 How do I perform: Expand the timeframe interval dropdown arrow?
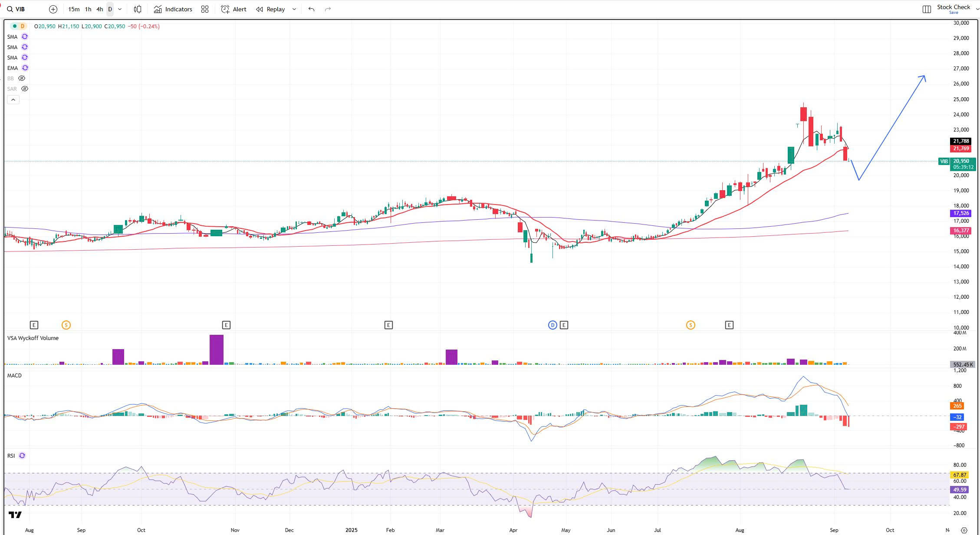point(120,9)
